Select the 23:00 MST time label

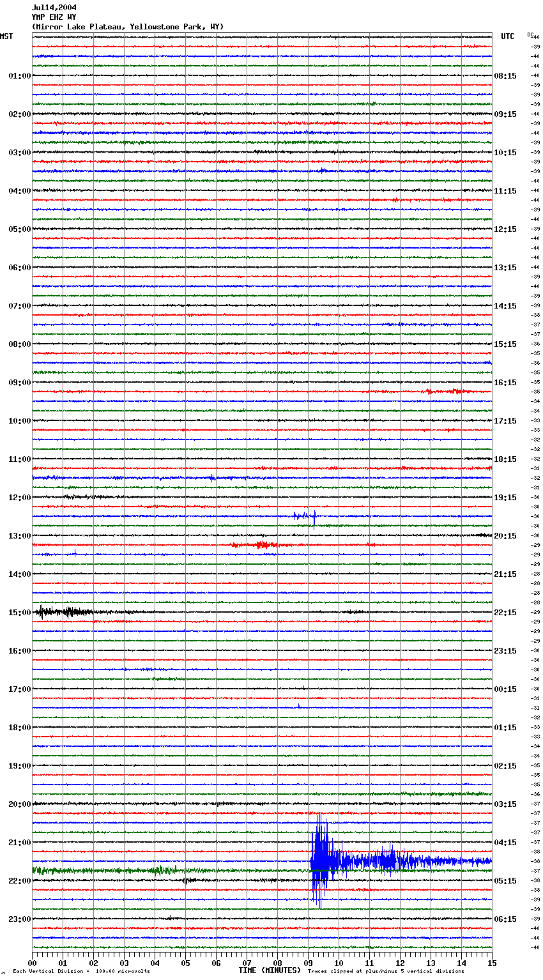coord(20,919)
